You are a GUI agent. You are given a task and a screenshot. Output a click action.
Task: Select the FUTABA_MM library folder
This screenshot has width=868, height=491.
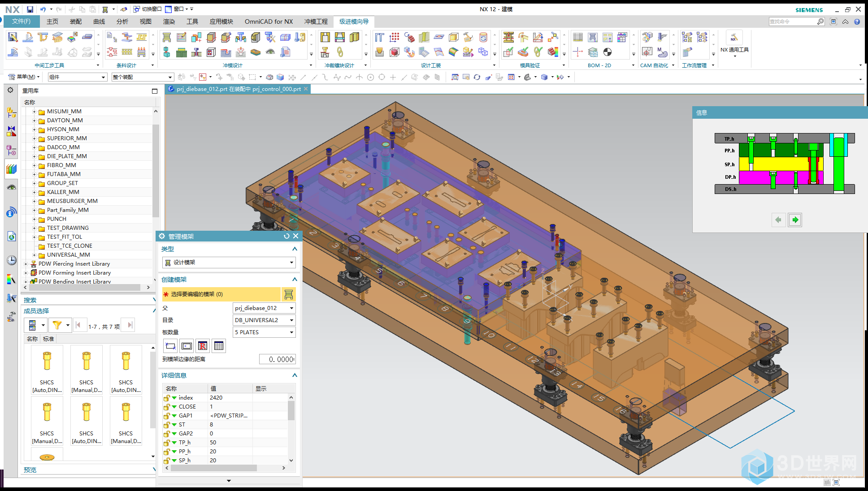pos(64,174)
